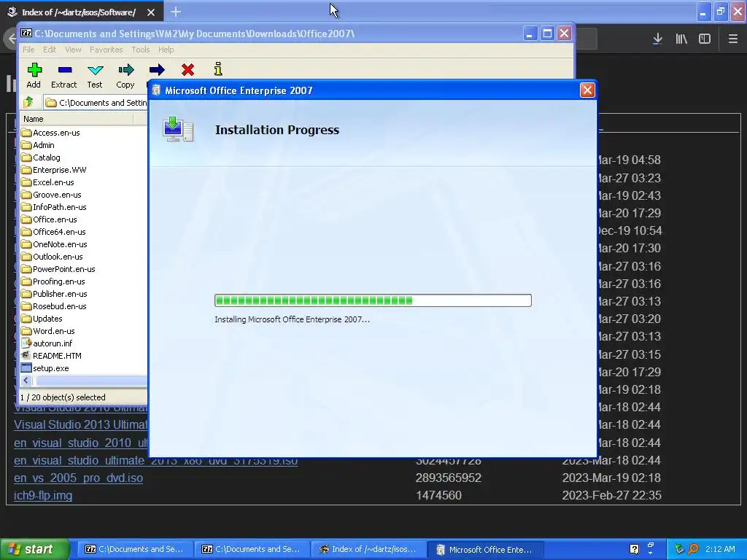
Task: Select the Office64.en-us folder
Action: tap(53, 232)
